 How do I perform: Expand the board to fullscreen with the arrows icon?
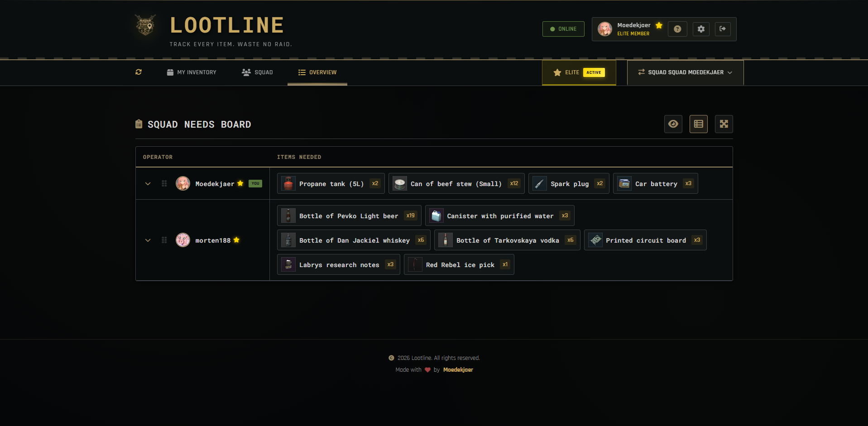(724, 124)
